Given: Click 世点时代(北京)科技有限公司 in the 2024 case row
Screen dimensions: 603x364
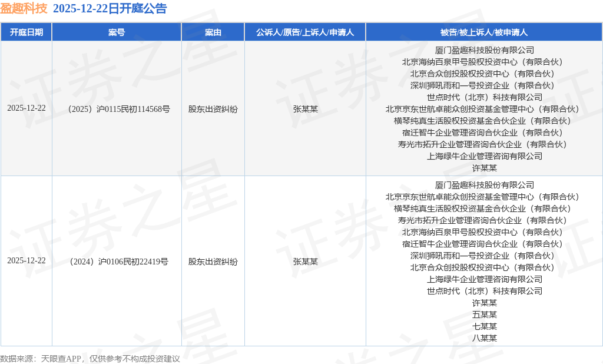Looking at the screenshot, I should click(484, 291).
